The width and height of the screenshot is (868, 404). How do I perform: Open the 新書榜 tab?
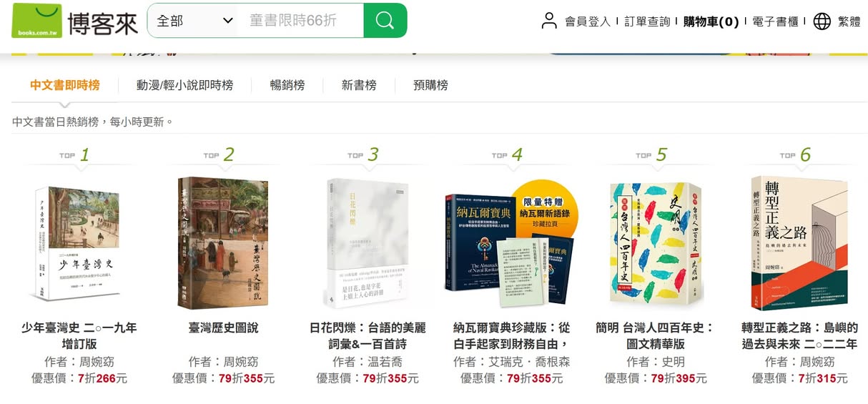coord(359,85)
